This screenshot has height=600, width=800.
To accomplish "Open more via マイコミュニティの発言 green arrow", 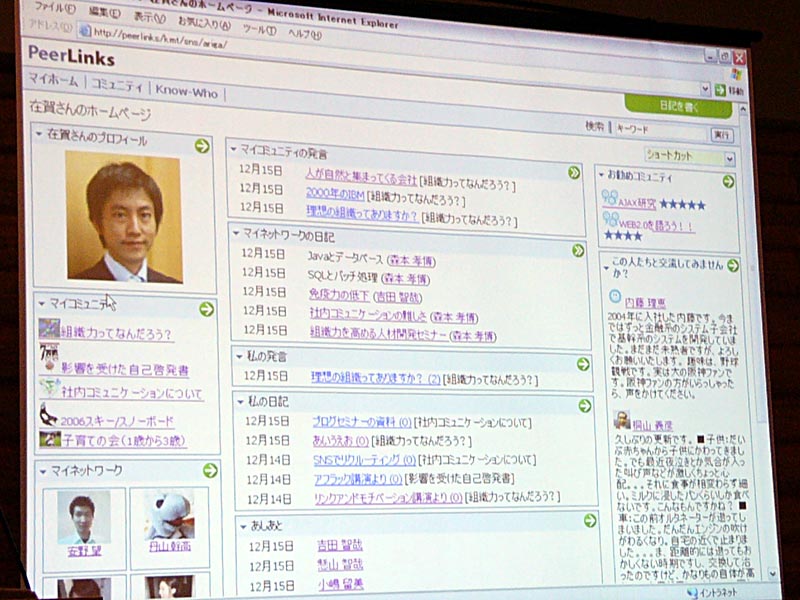I will 574,173.
